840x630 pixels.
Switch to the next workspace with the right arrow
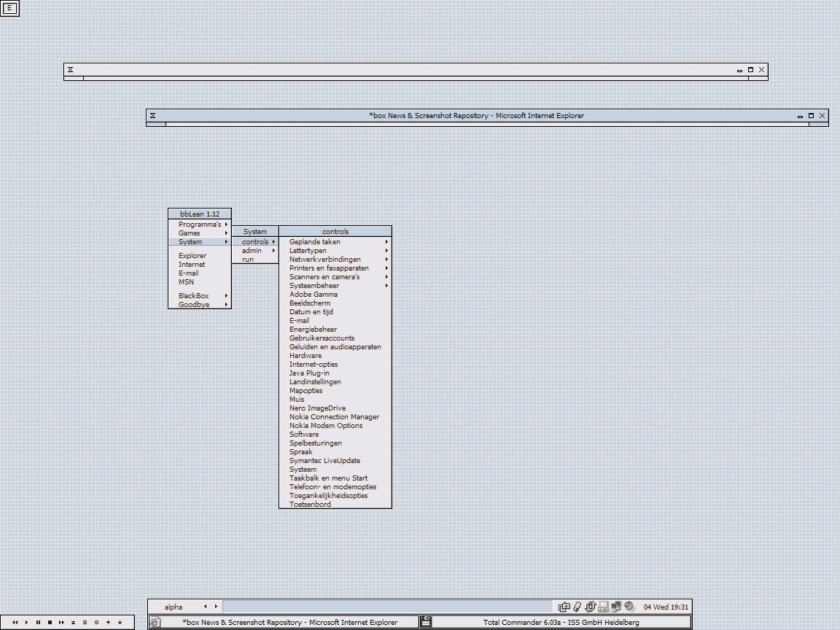click(216, 607)
